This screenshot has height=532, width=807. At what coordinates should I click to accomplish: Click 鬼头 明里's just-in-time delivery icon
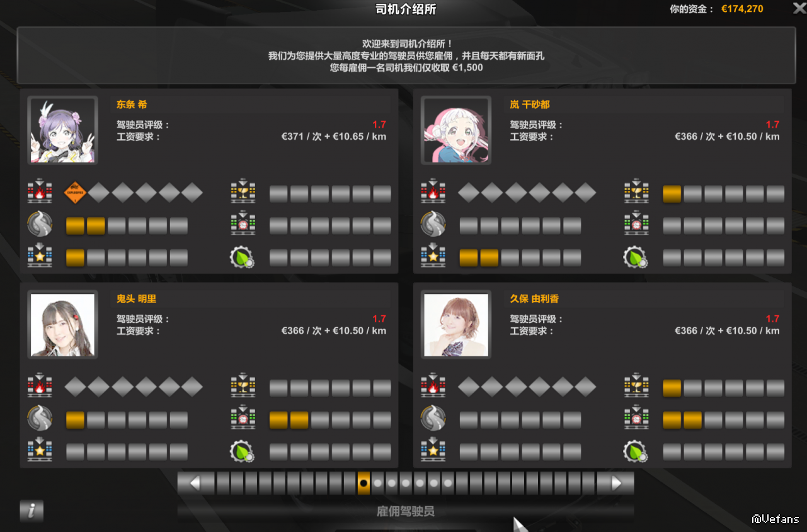pyautogui.click(x=243, y=417)
